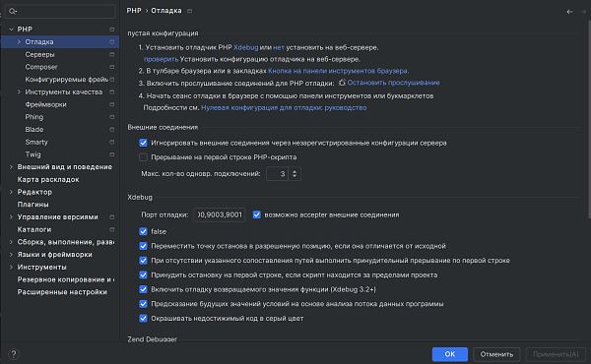
Task: Expand the Редактор chevron
Action: click(x=11, y=192)
